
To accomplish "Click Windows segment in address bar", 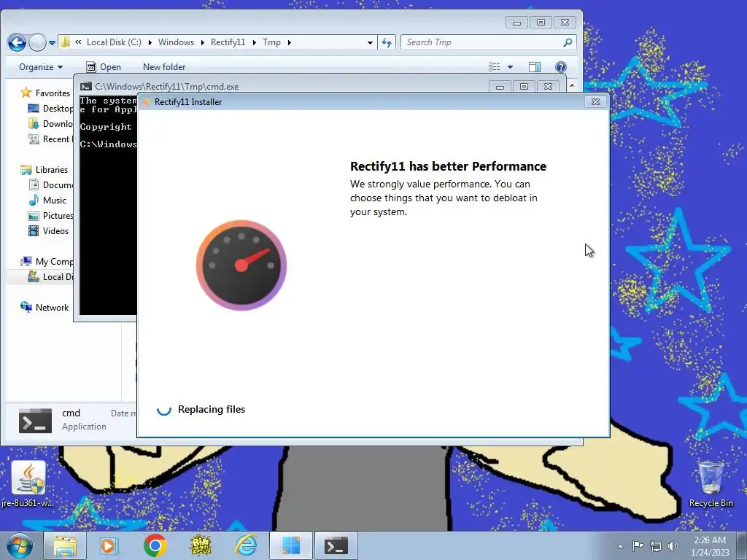I will coord(176,42).
